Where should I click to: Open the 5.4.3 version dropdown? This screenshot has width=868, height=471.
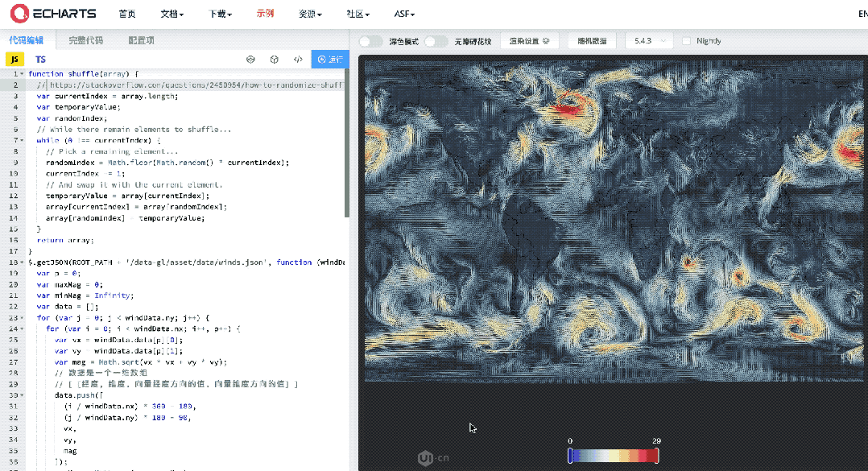click(x=649, y=41)
